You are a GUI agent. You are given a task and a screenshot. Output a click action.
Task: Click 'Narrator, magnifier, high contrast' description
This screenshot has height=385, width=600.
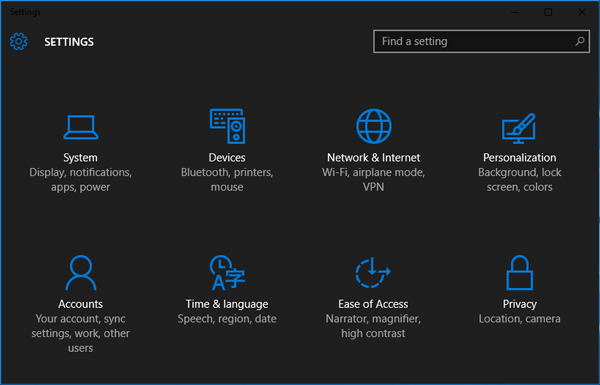point(373,326)
